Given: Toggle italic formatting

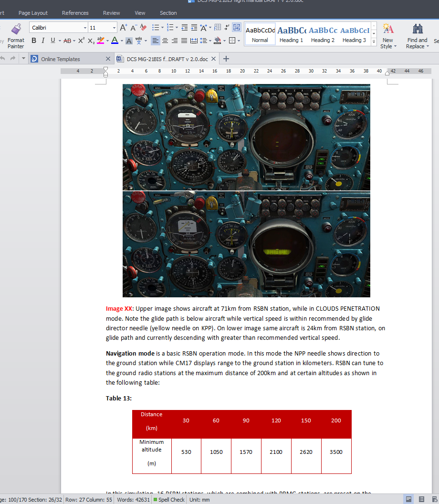Looking at the screenshot, I should (x=43, y=41).
